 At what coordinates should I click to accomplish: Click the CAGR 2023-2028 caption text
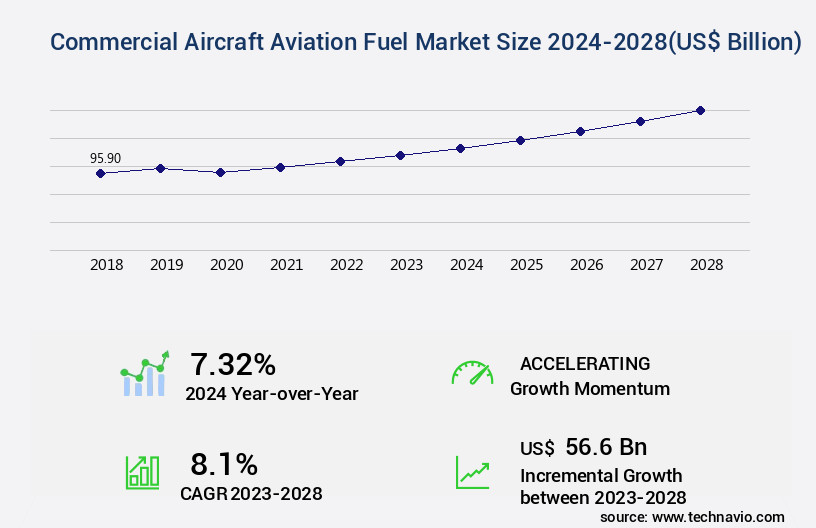point(251,493)
